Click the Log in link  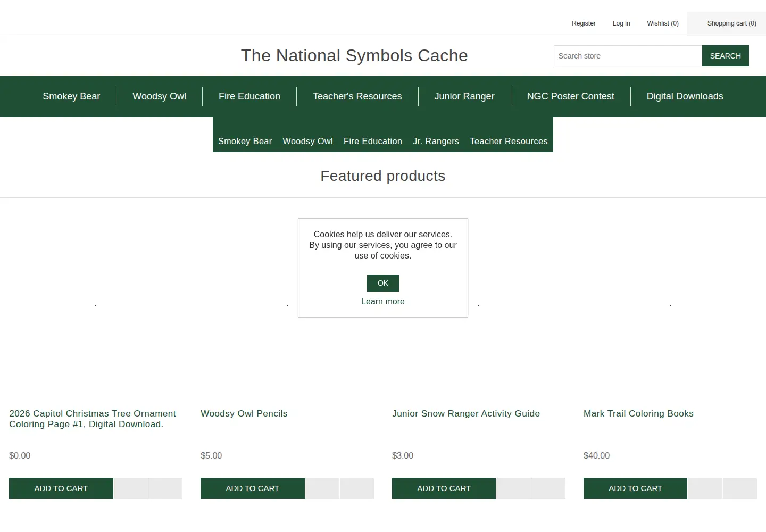pyautogui.click(x=621, y=23)
